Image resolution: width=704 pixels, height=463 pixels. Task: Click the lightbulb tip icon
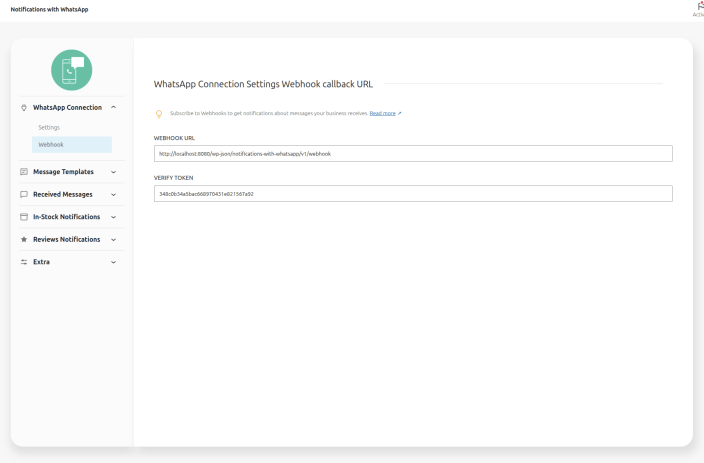coord(158,113)
